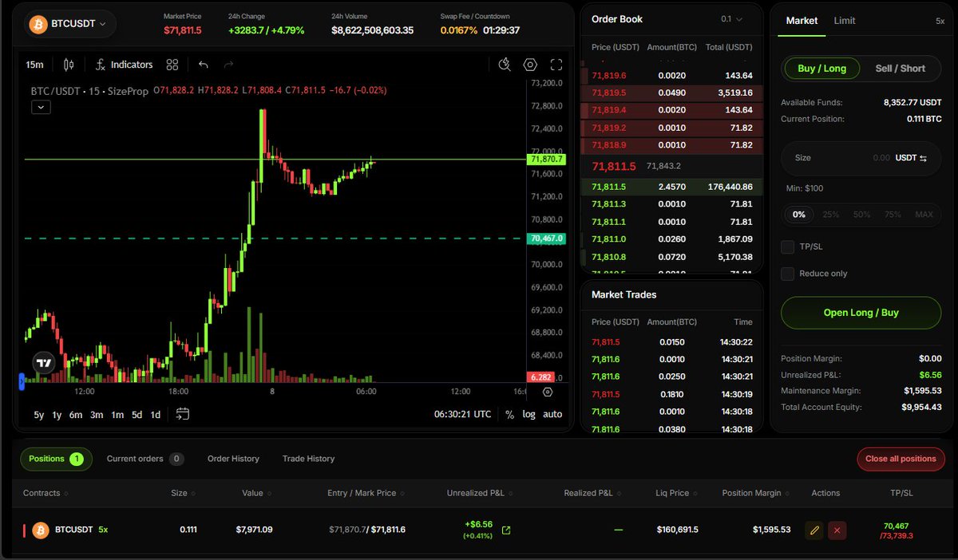Click the Bitcoin icon in BTCUSDT selector
The image size is (958, 560).
click(x=38, y=24)
